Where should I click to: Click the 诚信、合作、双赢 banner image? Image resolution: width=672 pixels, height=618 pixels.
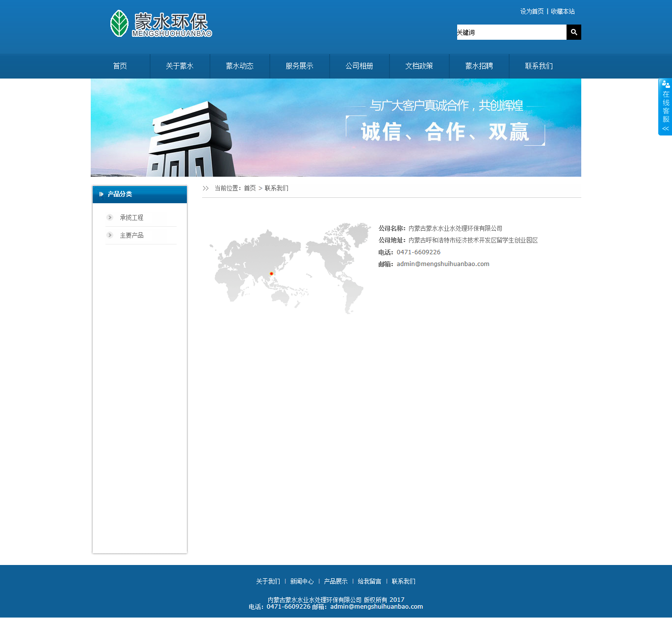[336, 128]
